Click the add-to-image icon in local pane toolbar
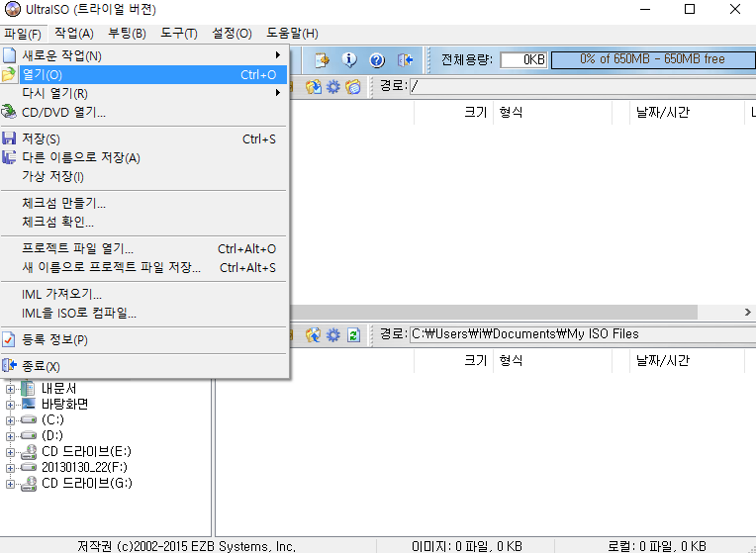756x553 pixels. pos(314,334)
